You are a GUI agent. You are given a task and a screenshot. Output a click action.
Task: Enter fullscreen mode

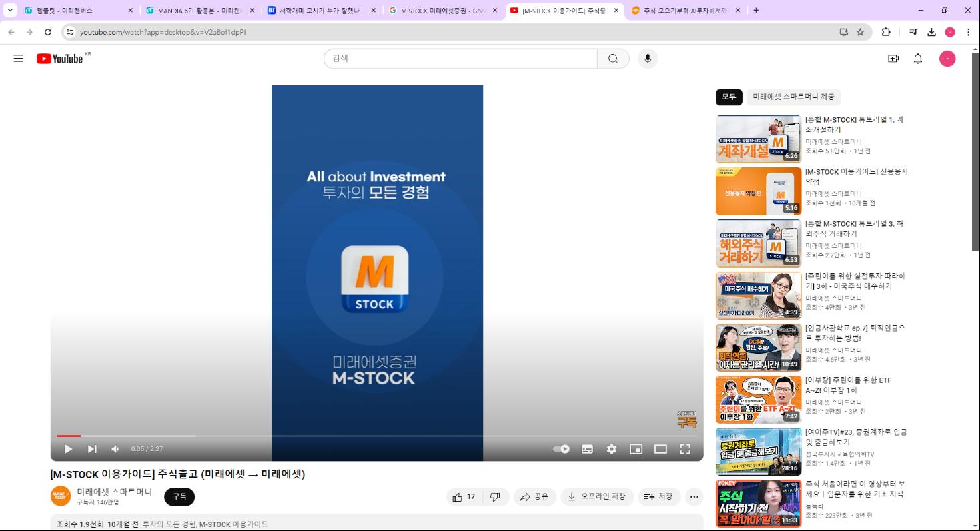[x=685, y=449]
